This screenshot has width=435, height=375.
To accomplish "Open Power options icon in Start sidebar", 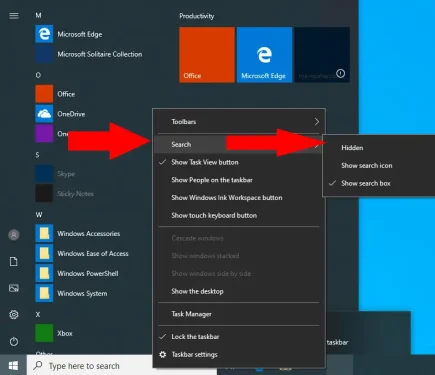I will click(x=14, y=341).
